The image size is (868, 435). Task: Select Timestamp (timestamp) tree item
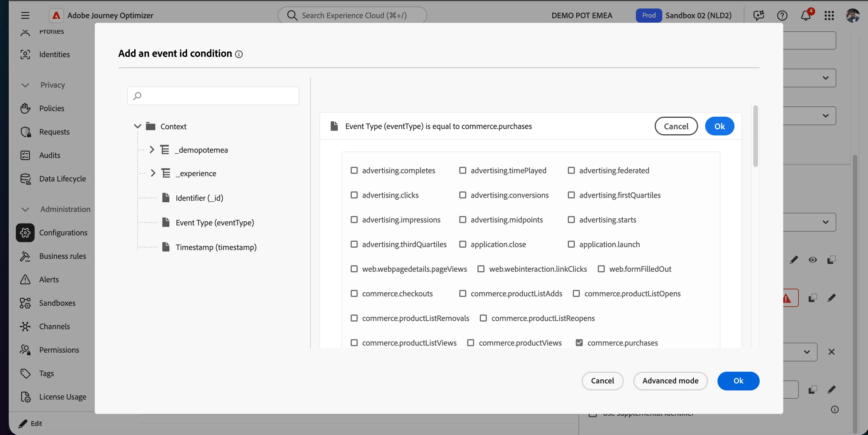(216, 247)
